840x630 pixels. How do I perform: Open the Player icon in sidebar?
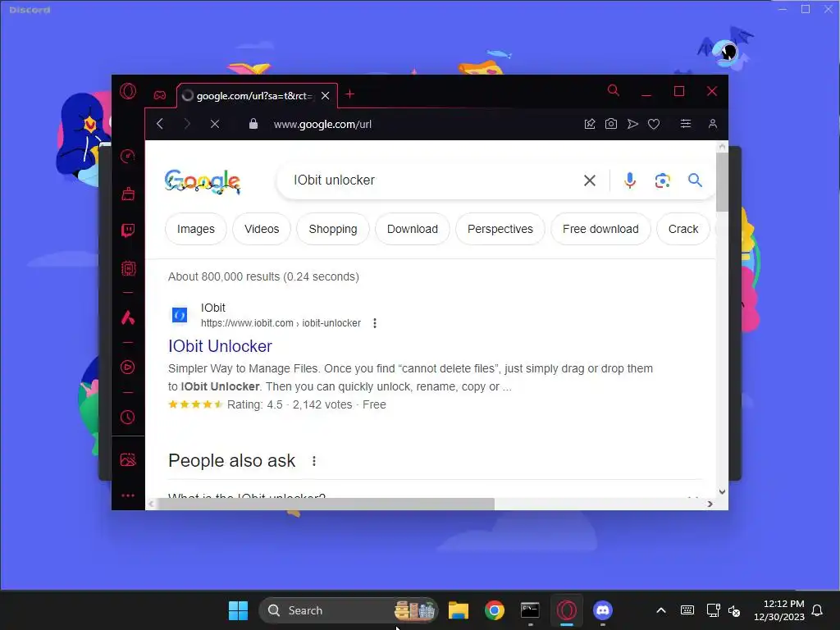128,367
